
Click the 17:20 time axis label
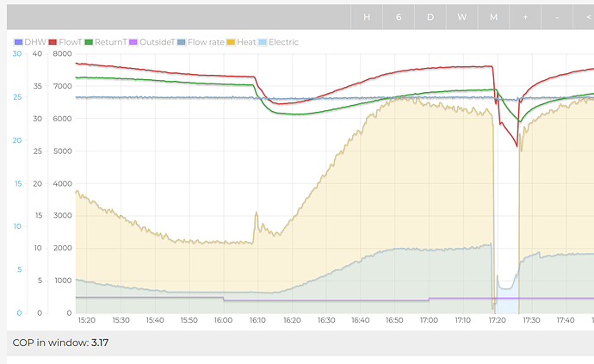pyautogui.click(x=497, y=320)
